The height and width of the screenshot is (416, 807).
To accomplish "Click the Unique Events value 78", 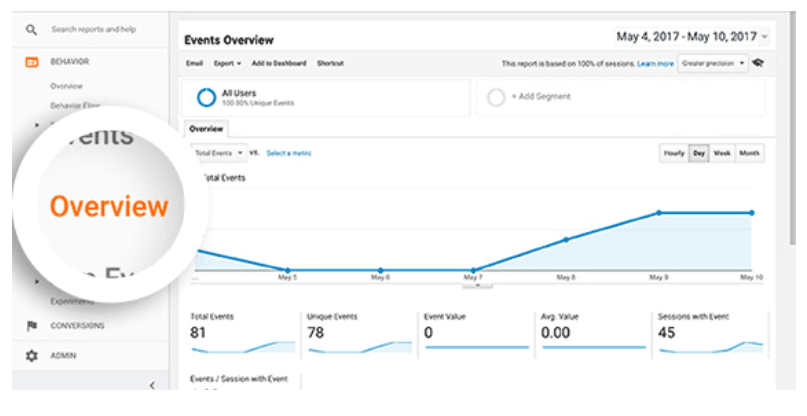I will tap(315, 333).
